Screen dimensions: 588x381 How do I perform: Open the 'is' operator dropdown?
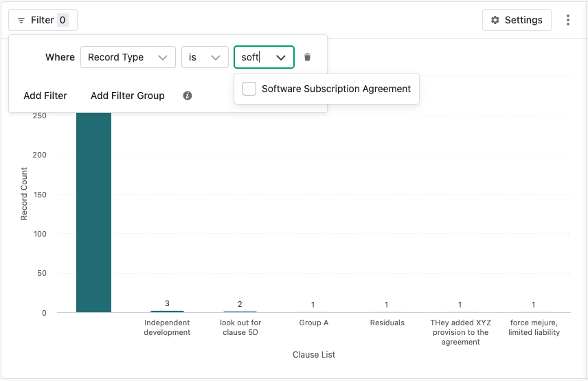[x=205, y=57]
